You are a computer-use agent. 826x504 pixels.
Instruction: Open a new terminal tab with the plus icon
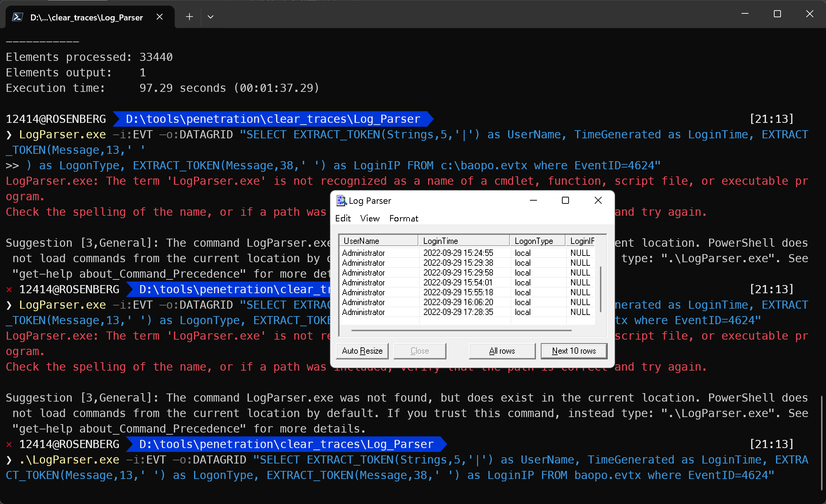(189, 17)
